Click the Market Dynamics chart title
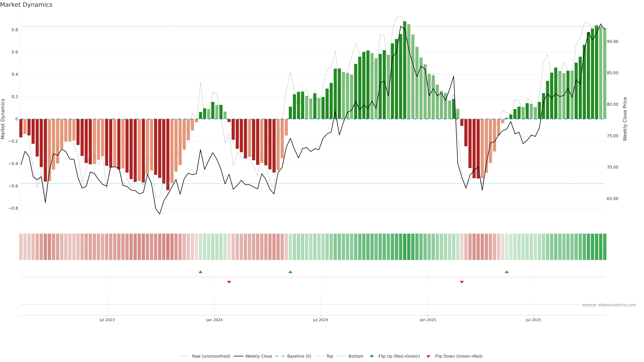 [26, 5]
